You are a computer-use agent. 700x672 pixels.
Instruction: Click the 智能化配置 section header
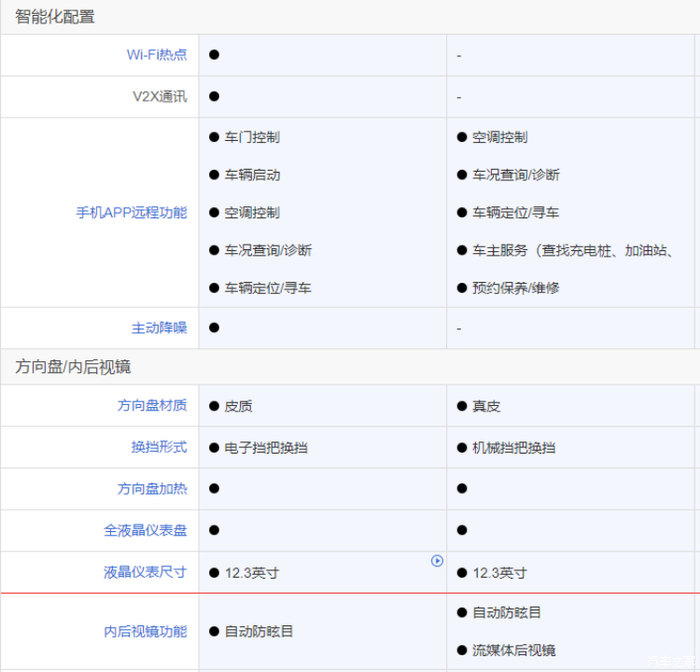tap(55, 17)
